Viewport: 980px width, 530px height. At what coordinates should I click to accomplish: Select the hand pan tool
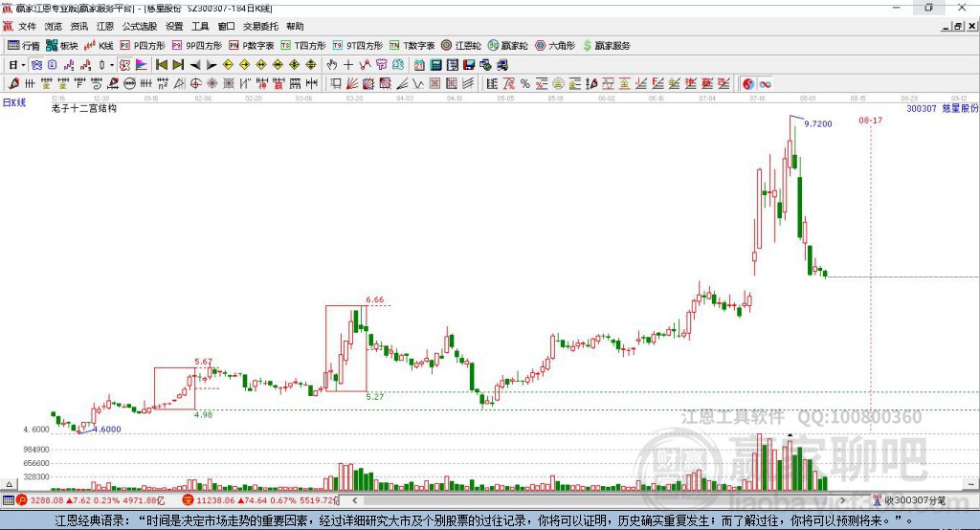pyautogui.click(x=332, y=64)
